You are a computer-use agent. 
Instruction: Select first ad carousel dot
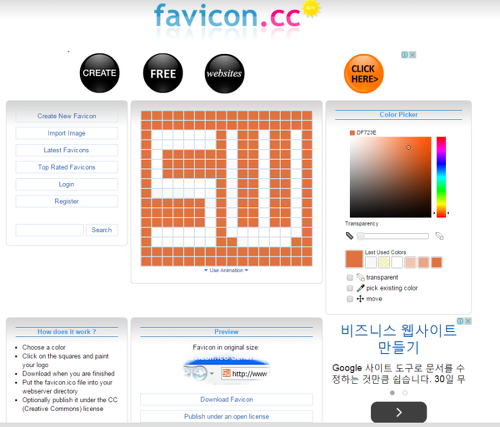pyautogui.click(x=392, y=393)
